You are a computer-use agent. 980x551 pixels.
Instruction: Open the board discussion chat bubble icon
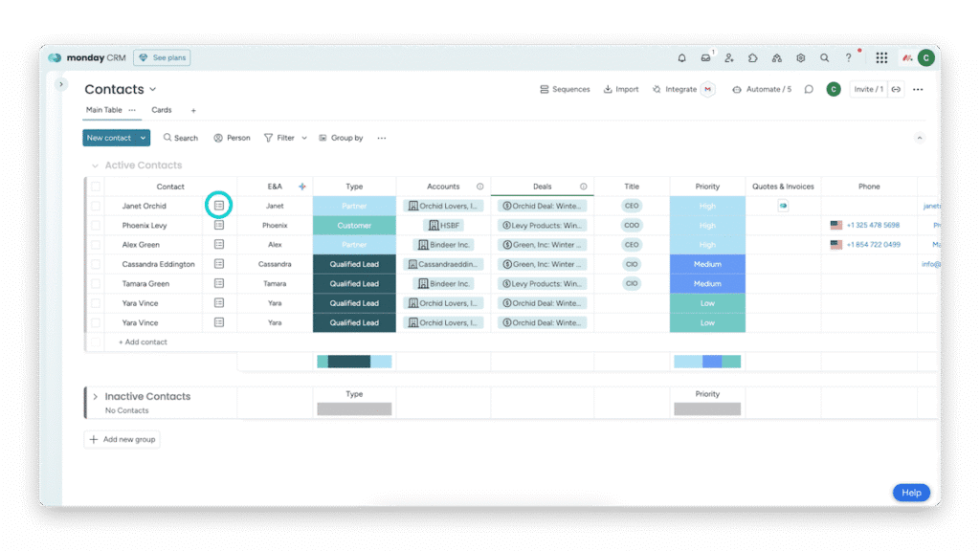point(809,89)
